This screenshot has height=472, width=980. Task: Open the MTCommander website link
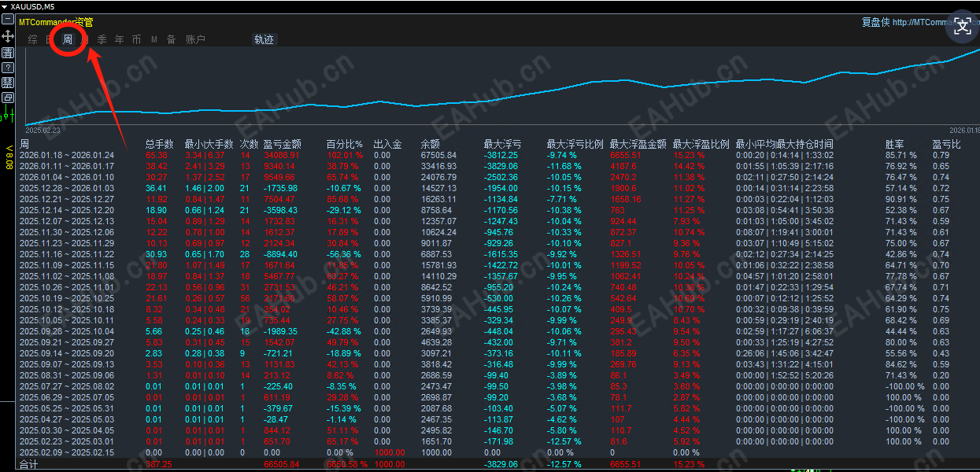tap(921, 22)
